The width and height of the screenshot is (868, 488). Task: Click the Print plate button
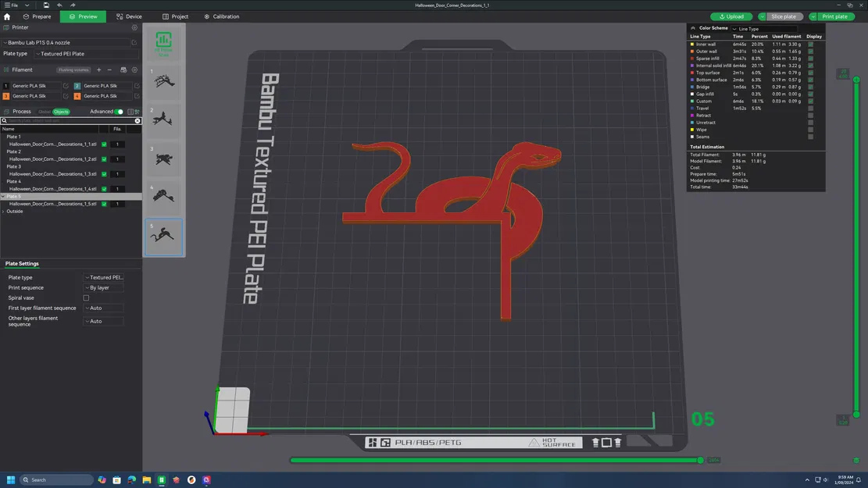coord(834,16)
